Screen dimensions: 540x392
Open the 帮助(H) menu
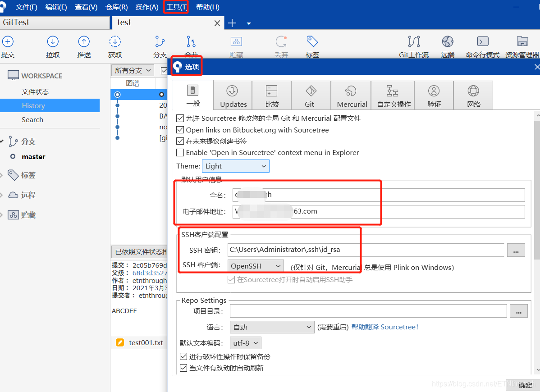click(x=208, y=7)
